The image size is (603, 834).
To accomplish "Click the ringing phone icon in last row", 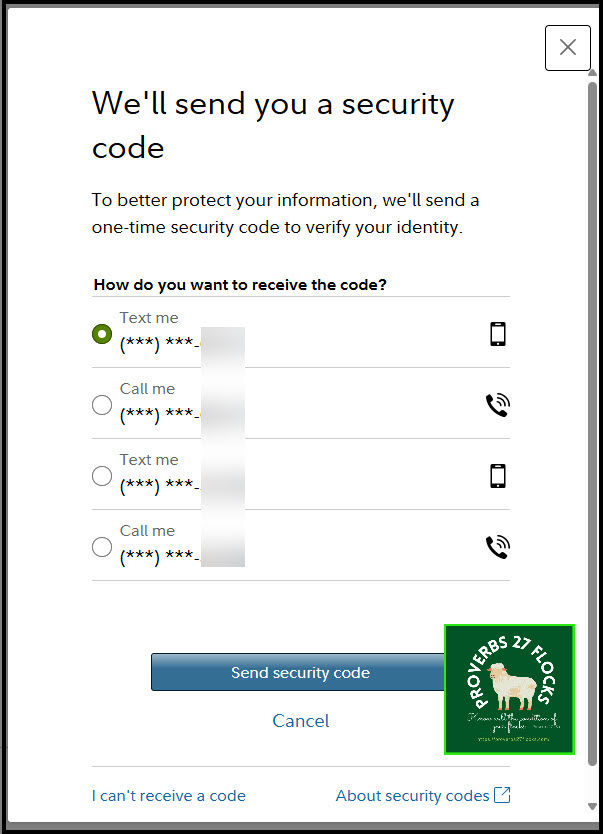I will coord(497,547).
